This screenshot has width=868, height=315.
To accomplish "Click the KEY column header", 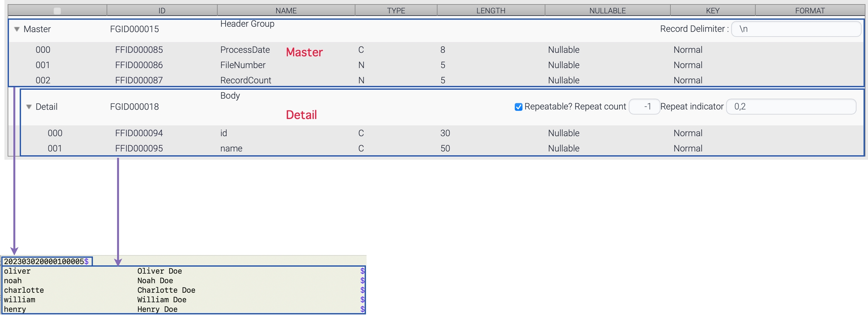I will pyautogui.click(x=712, y=11).
